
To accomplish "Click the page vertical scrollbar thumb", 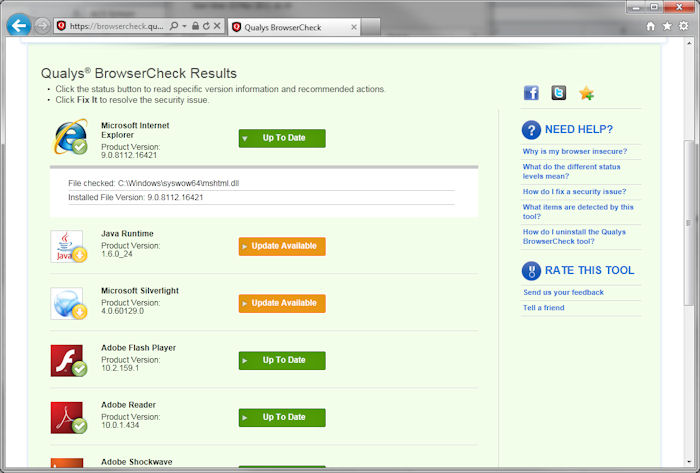I will coord(689,223).
